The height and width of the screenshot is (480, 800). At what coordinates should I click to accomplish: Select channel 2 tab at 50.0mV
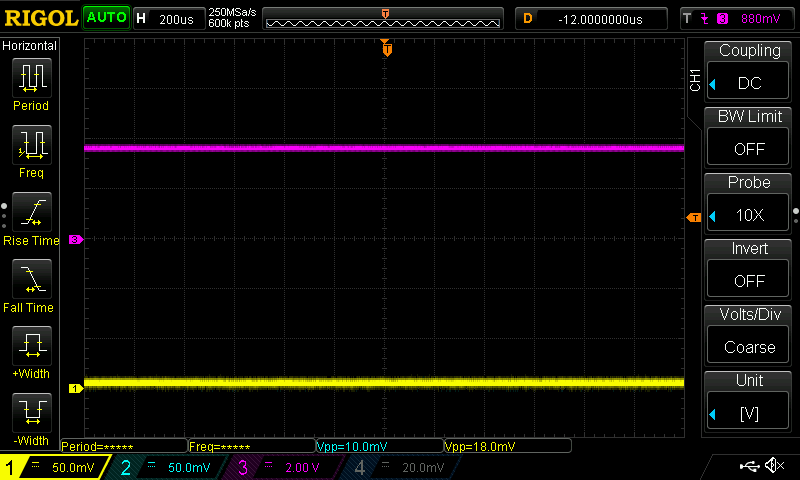168,467
